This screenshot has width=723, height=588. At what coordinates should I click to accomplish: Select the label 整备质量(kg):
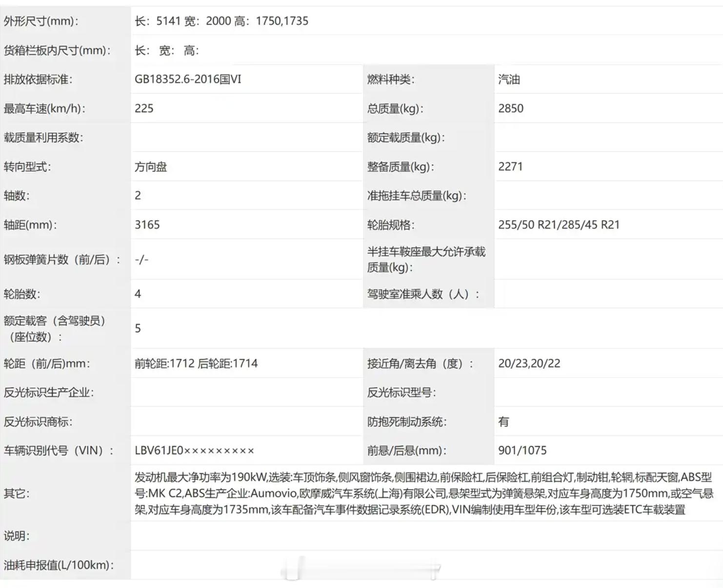pyautogui.click(x=401, y=167)
